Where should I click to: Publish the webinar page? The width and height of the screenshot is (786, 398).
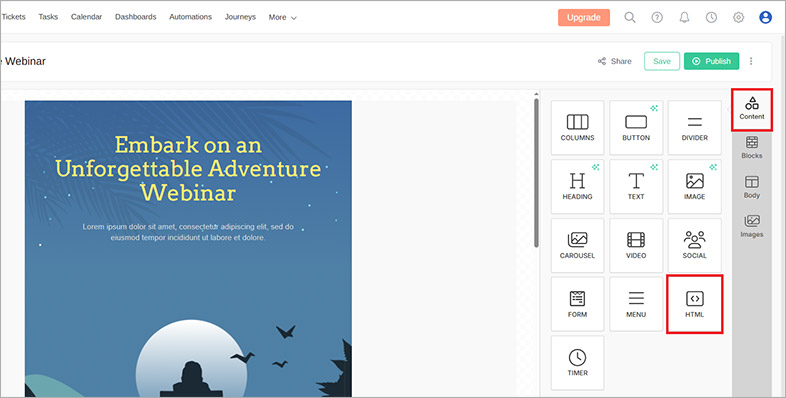pyautogui.click(x=711, y=61)
